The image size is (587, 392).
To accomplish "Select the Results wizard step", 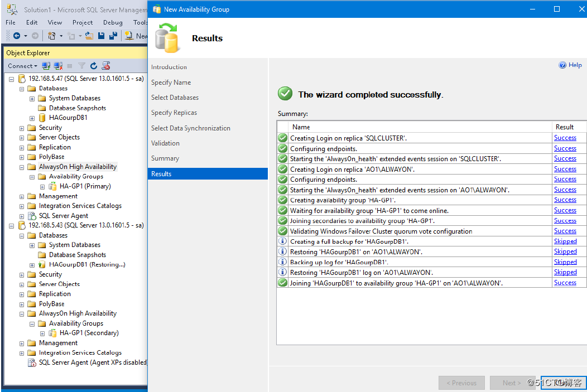I will point(208,174).
